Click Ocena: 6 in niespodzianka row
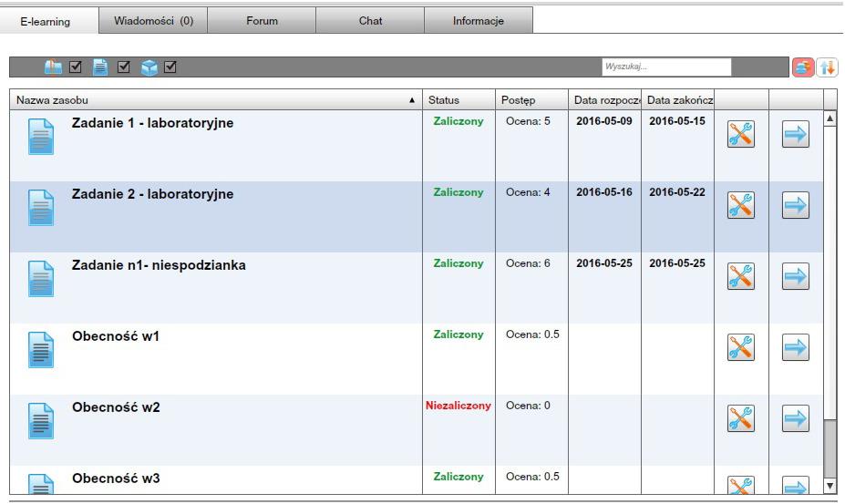845x504 pixels. (528, 263)
